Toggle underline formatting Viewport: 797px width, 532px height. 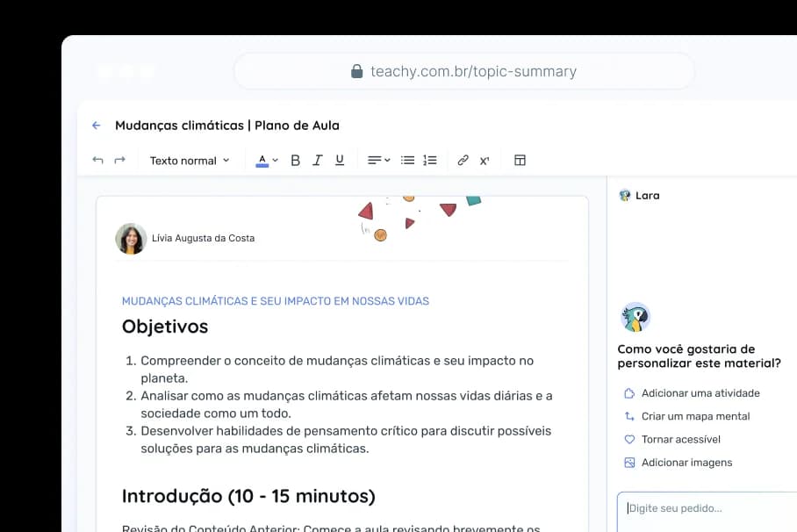tap(340, 160)
